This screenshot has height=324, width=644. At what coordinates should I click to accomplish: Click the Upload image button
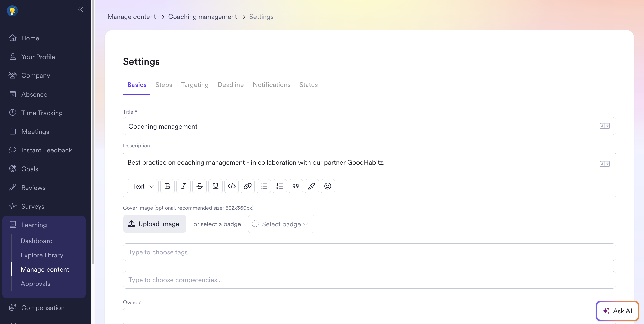click(x=154, y=224)
